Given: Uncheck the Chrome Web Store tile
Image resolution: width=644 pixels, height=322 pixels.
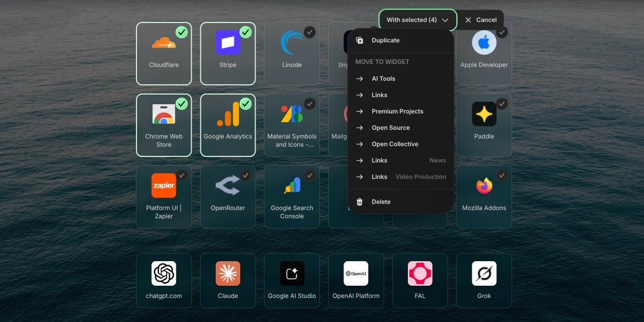Looking at the screenshot, I should pos(181,104).
